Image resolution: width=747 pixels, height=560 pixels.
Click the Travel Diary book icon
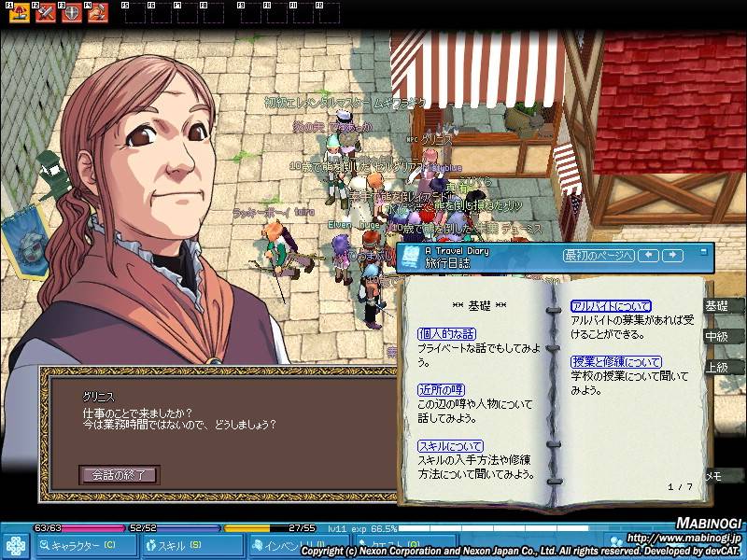[x=410, y=258]
